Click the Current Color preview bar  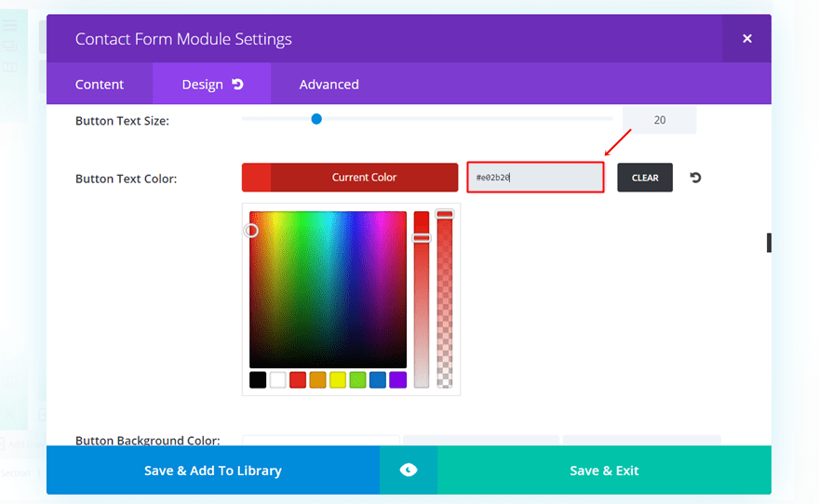click(x=350, y=178)
